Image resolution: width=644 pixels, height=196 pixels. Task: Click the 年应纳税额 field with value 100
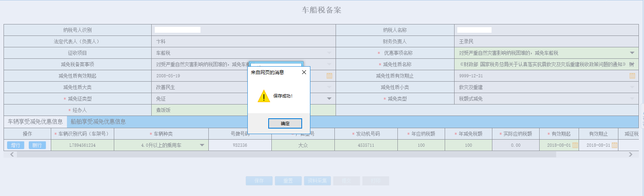[x=421, y=145]
